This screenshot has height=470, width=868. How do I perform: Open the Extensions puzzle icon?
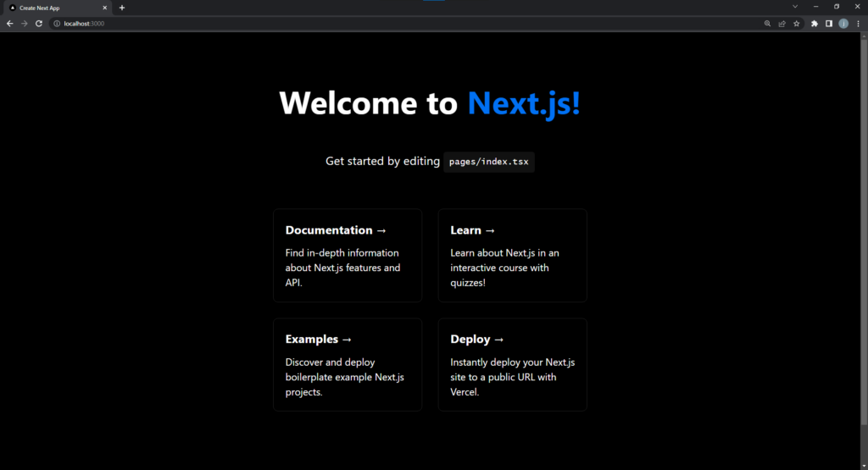[815, 24]
